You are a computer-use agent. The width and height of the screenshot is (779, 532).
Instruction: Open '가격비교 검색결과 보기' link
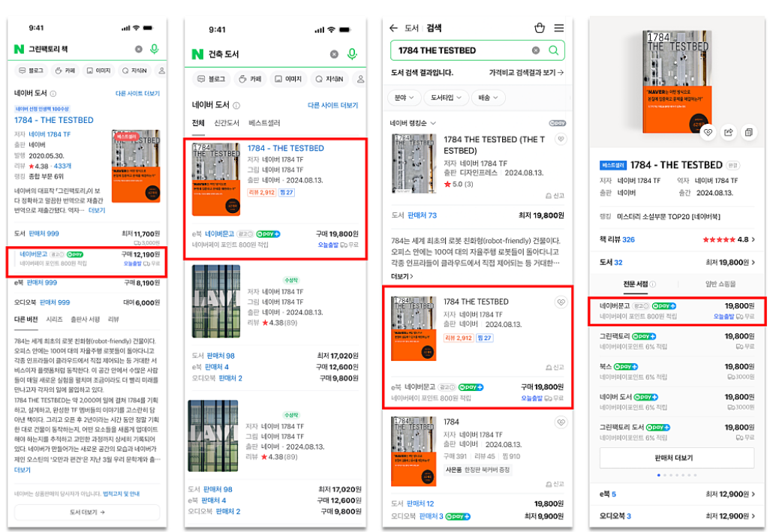[526, 73]
